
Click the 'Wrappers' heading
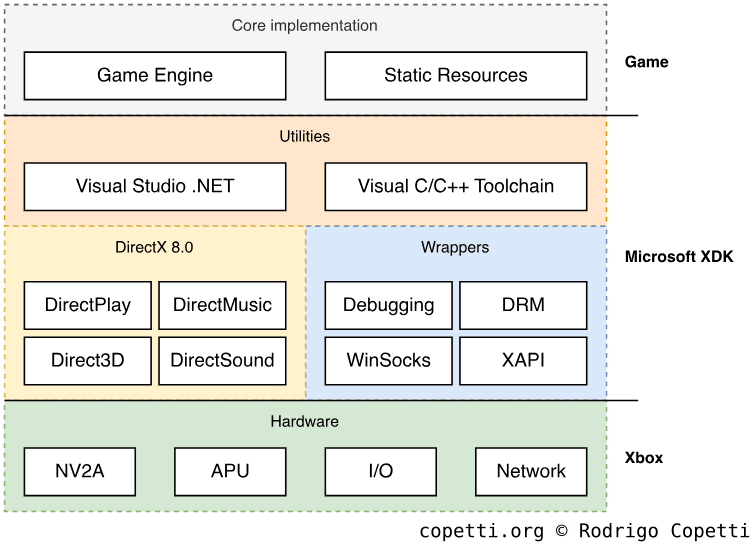pos(455,247)
